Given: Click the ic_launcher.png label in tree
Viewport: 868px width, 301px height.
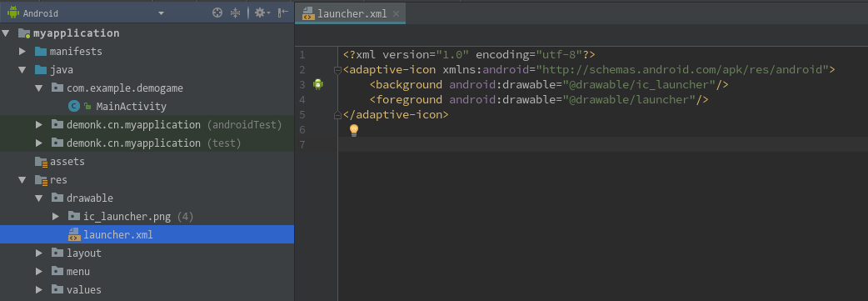Looking at the screenshot, I should click(x=127, y=216).
